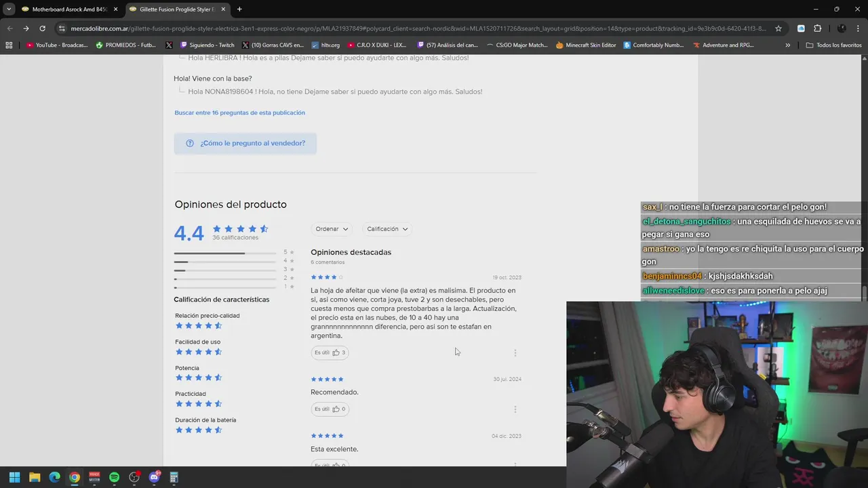Image resolution: width=868 pixels, height=488 pixels.
Task: Click the 36 calificaciones text
Action: click(x=235, y=238)
